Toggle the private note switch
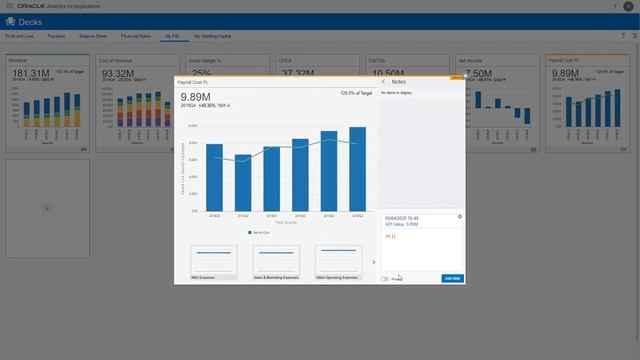The height and width of the screenshot is (360, 640). [x=384, y=279]
